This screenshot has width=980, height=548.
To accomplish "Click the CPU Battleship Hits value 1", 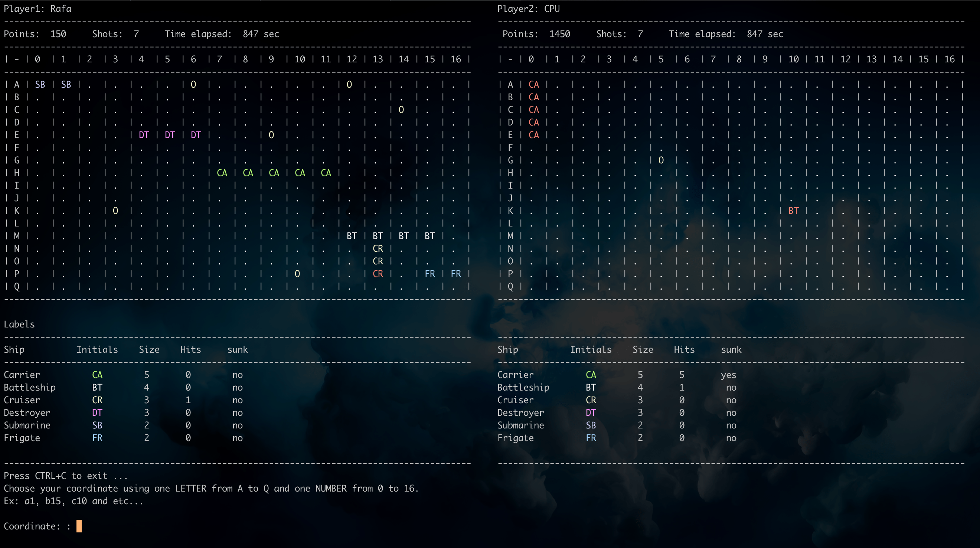I will [x=681, y=387].
